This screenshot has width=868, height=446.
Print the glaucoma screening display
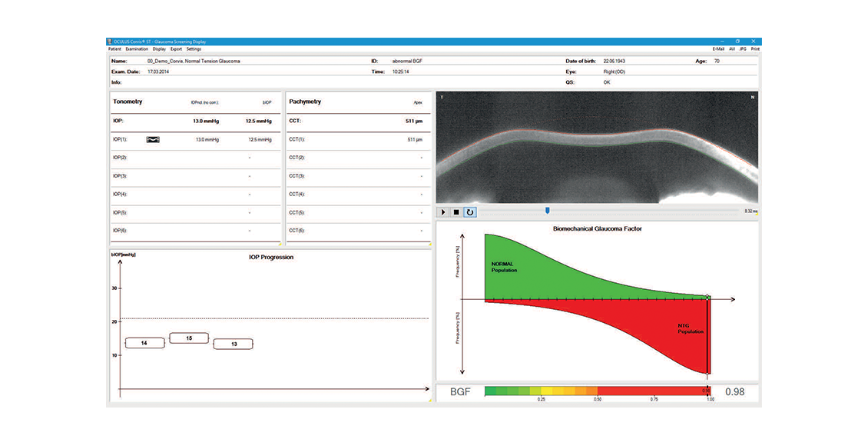755,49
